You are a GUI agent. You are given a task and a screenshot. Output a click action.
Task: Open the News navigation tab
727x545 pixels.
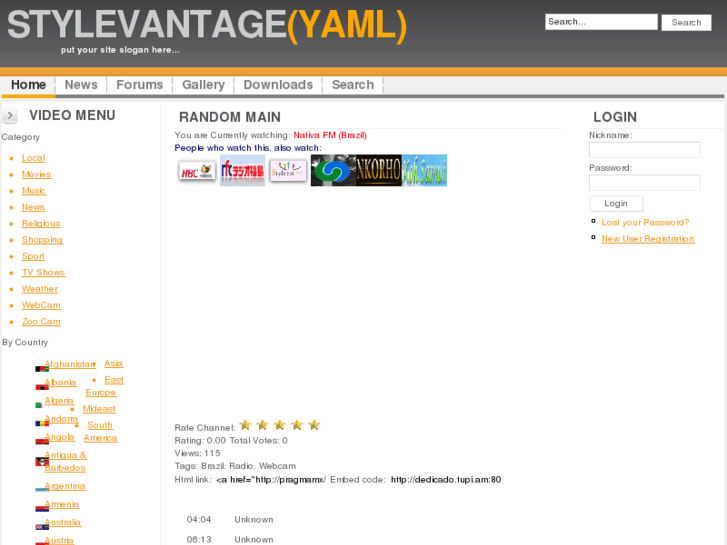tap(81, 85)
